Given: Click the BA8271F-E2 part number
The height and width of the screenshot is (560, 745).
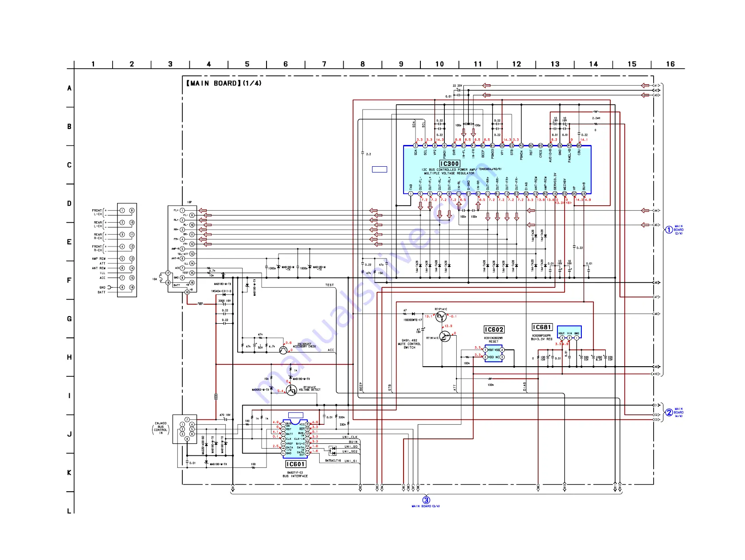Looking at the screenshot, I should (x=296, y=472).
